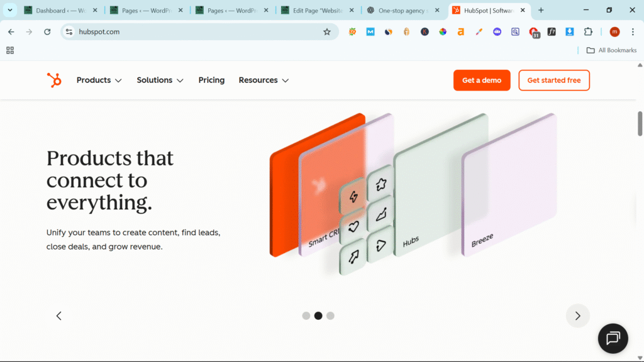Screen dimensions: 644x362
Task: Reload the page
Action: pos(47,32)
